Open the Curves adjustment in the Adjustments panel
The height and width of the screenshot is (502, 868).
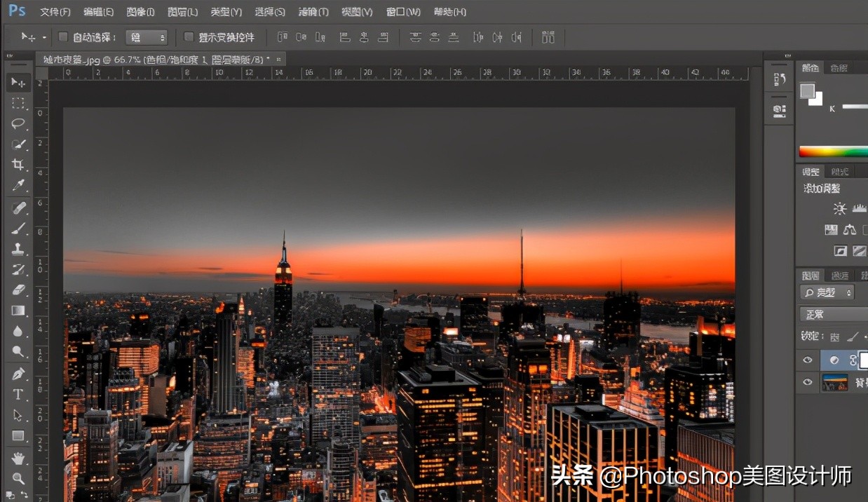pos(831,229)
